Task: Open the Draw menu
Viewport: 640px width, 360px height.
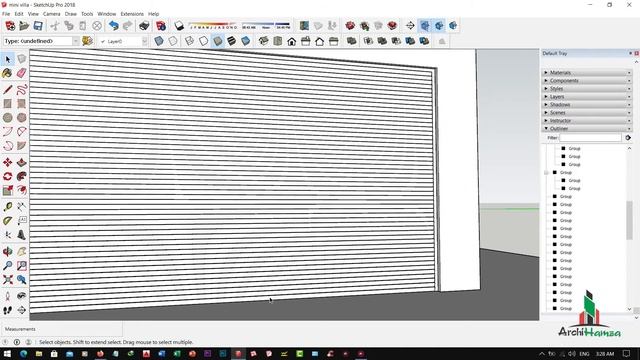Action: pos(71,14)
